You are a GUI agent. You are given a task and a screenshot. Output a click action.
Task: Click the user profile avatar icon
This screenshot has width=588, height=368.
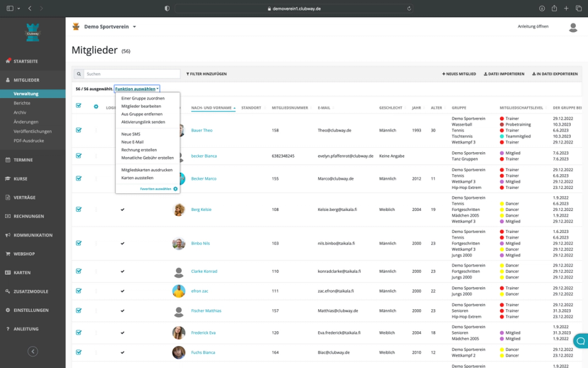tap(573, 27)
